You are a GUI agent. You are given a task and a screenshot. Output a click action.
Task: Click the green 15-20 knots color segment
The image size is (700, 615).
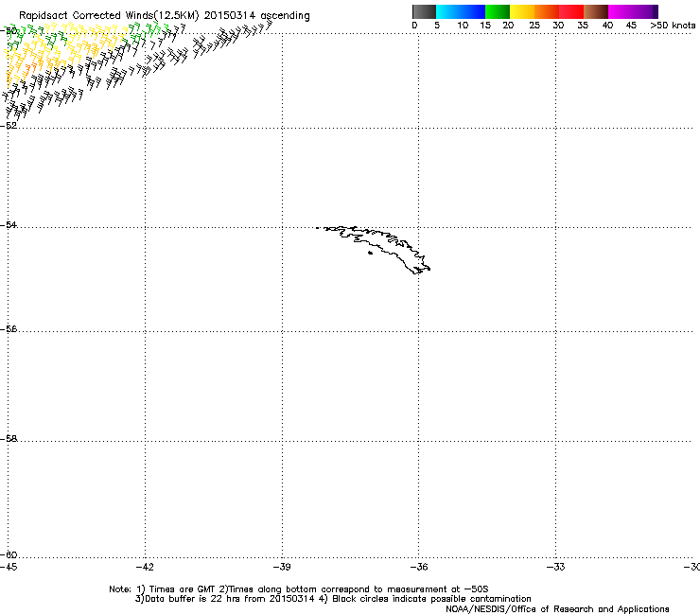click(x=498, y=11)
